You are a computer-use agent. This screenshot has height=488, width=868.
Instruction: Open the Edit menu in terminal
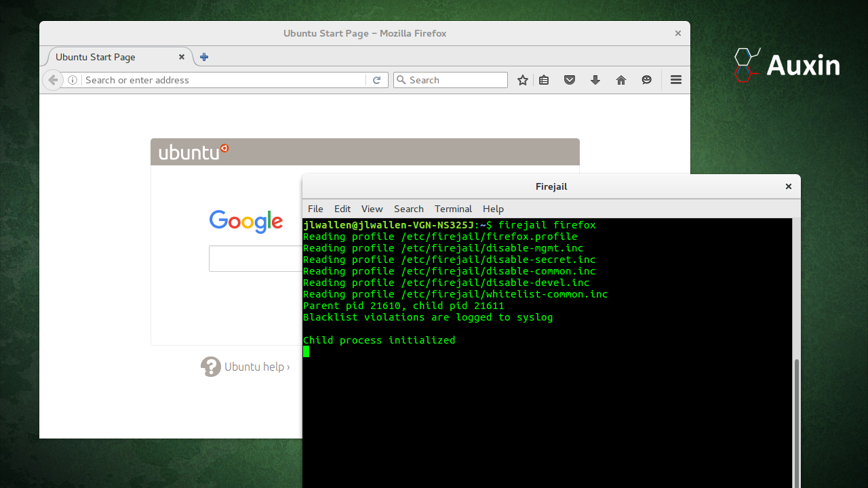[x=342, y=209]
